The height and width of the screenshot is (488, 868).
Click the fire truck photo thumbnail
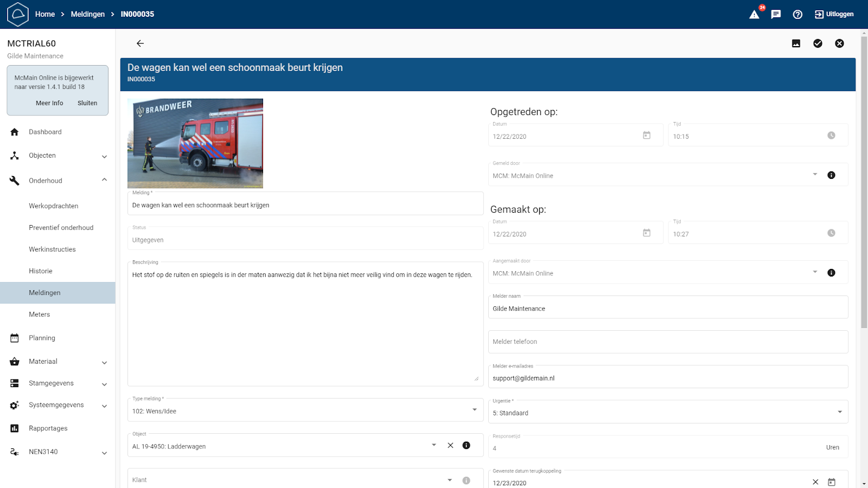tap(195, 143)
